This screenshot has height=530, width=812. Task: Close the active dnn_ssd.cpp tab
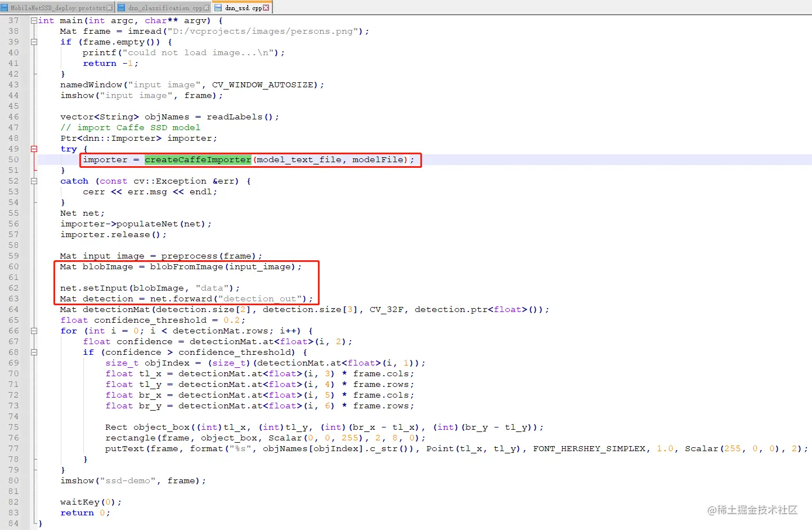266,8
